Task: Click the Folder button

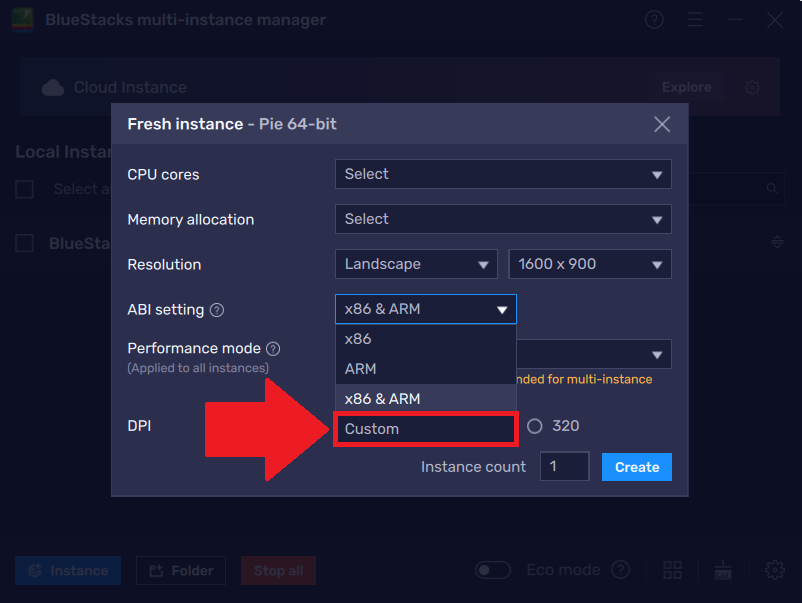Action: pyautogui.click(x=181, y=570)
